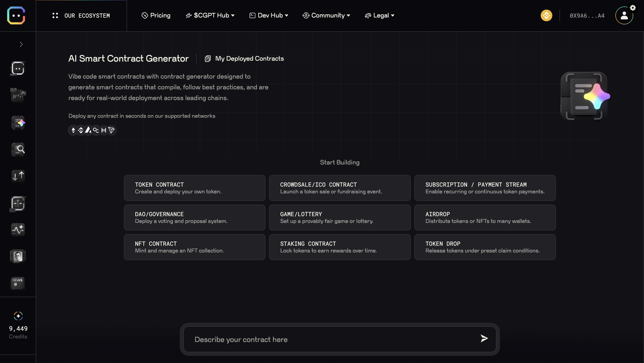Viewport: 644px width, 363px height.
Task: Open the settings gear on profile avatar
Action: click(x=633, y=8)
